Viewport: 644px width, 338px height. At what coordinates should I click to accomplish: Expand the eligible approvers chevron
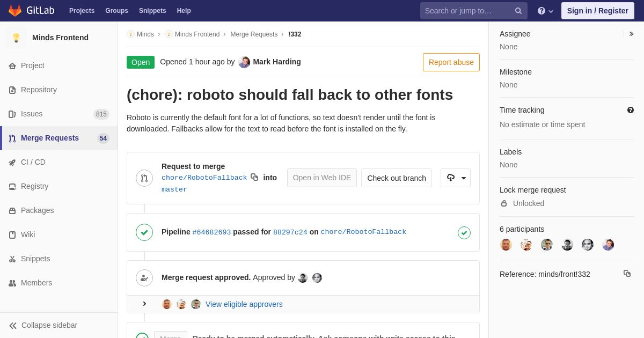click(x=144, y=304)
